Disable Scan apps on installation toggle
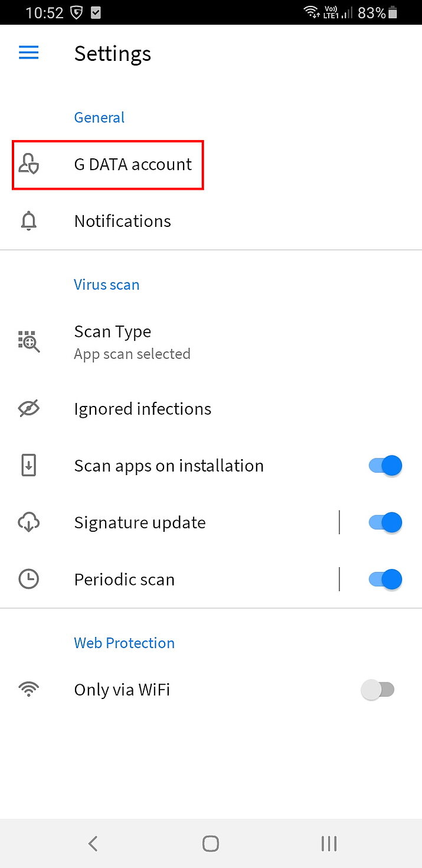Viewport: 422px width, 868px height. tap(385, 466)
